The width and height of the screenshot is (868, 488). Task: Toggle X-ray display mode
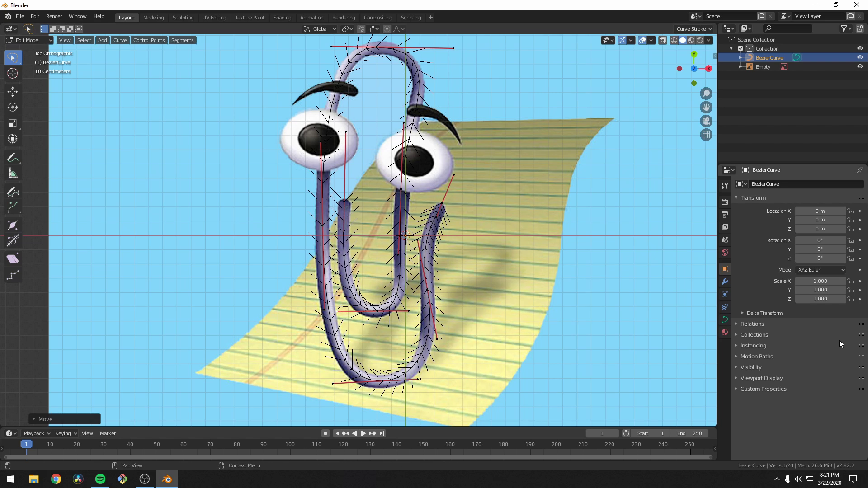click(x=663, y=40)
